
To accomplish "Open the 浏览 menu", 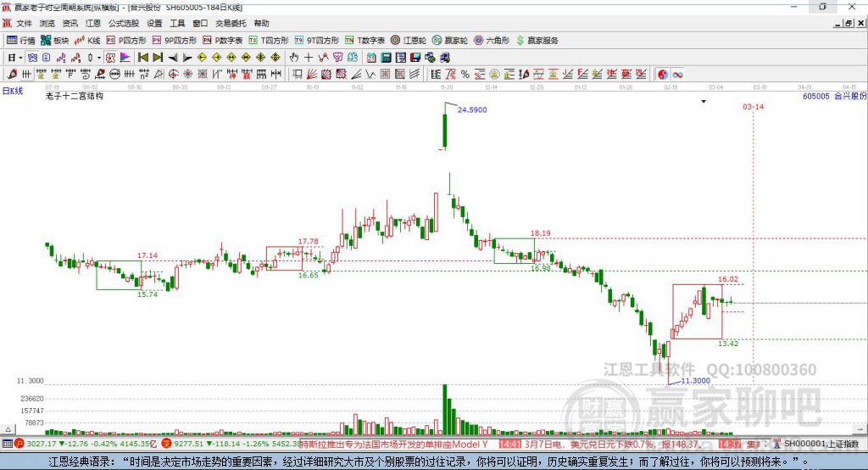I will click(47, 23).
